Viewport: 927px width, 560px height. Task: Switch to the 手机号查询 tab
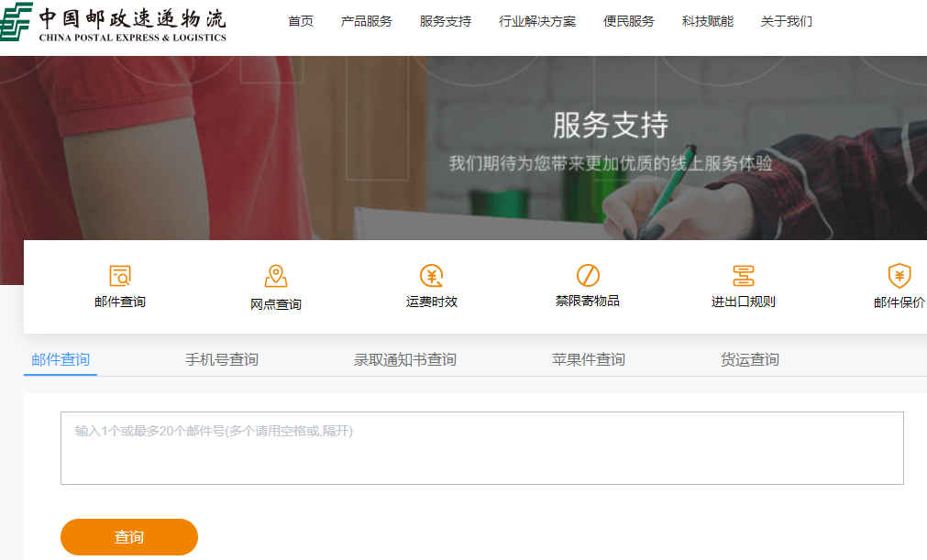coord(220,359)
